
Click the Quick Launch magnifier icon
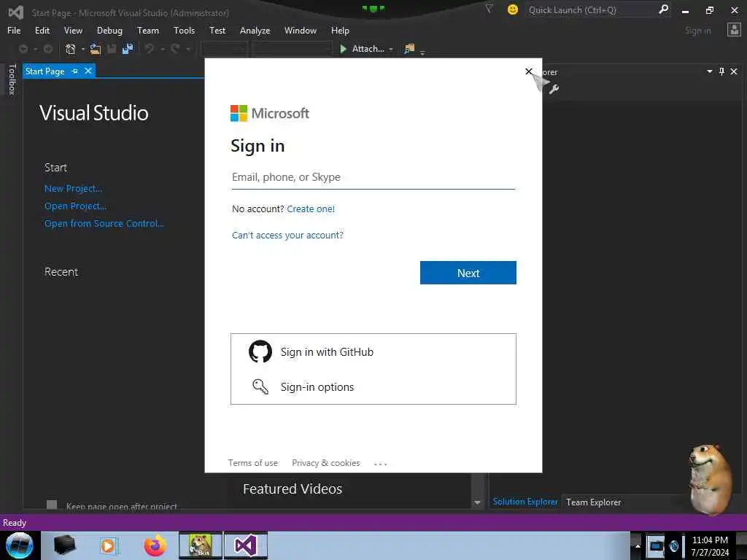[663, 9]
